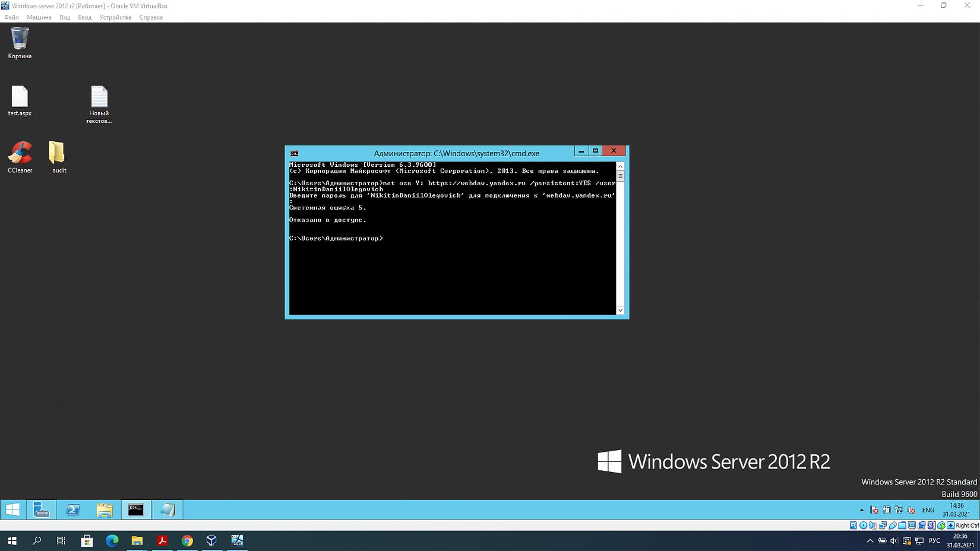Switch to the Windows Server 2012 VM taskbar item
The image size is (980, 551).
(237, 540)
